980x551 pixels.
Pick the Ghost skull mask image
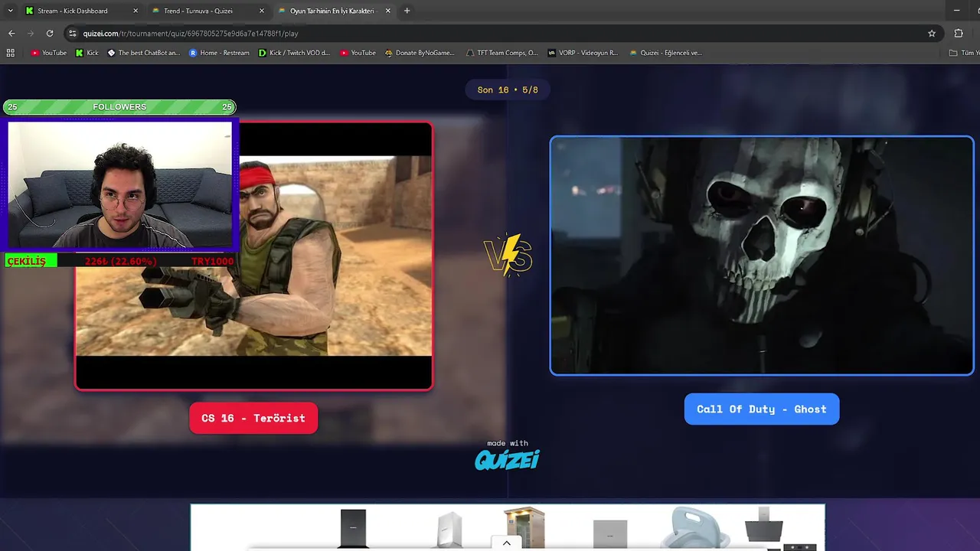click(x=762, y=256)
